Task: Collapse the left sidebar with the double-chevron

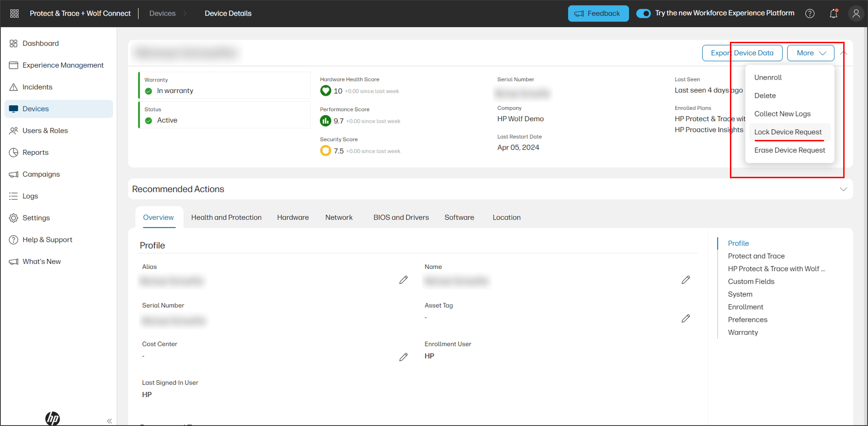Action: point(109,421)
